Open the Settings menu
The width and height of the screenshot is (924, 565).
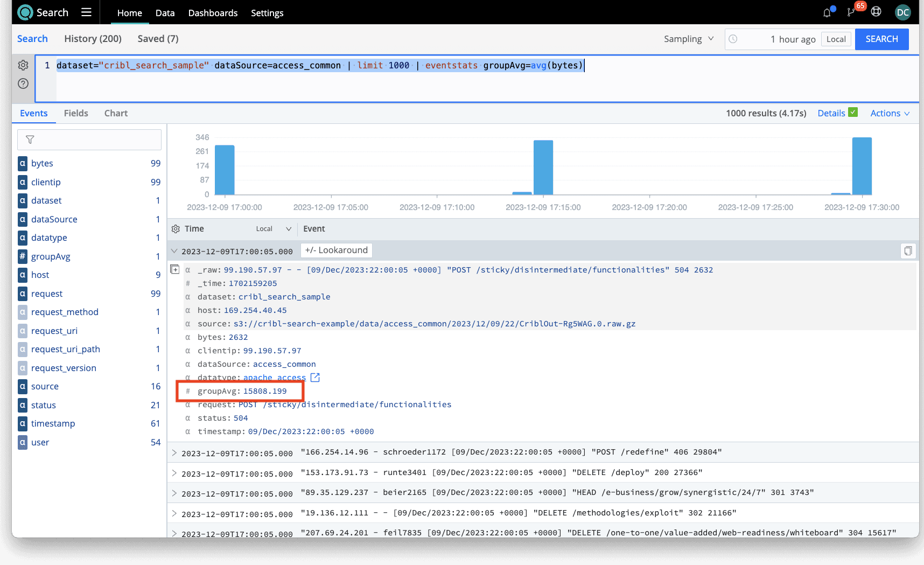[267, 13]
